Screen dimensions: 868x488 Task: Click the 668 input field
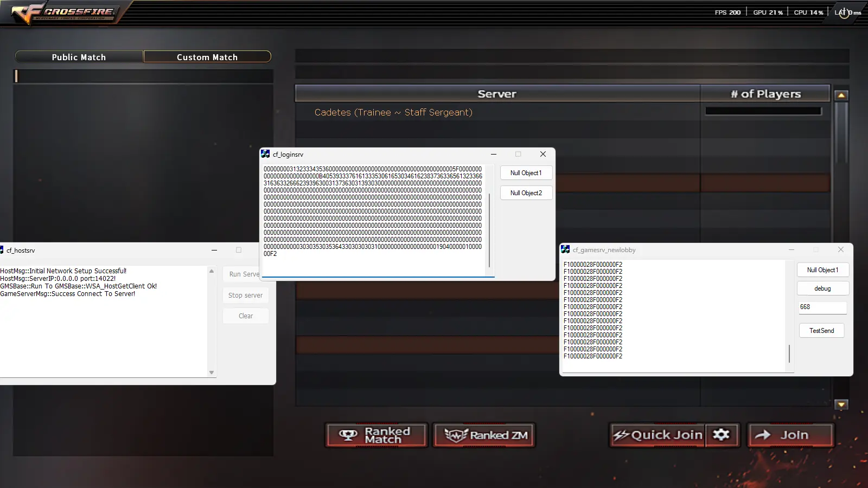click(822, 307)
